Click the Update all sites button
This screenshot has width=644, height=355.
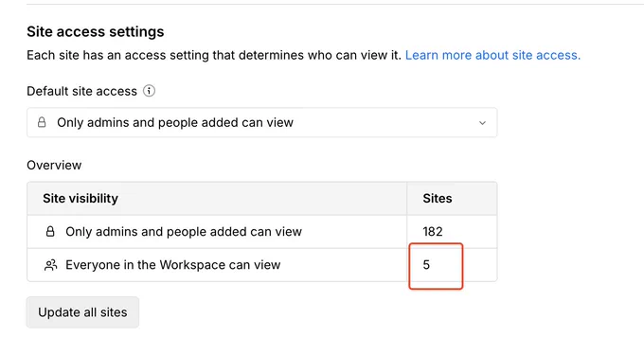pos(82,312)
